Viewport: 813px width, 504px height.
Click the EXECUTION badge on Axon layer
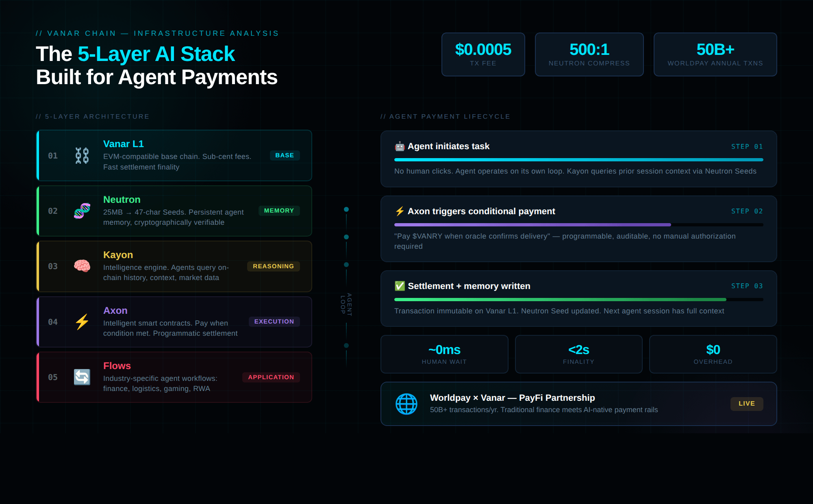coord(274,322)
